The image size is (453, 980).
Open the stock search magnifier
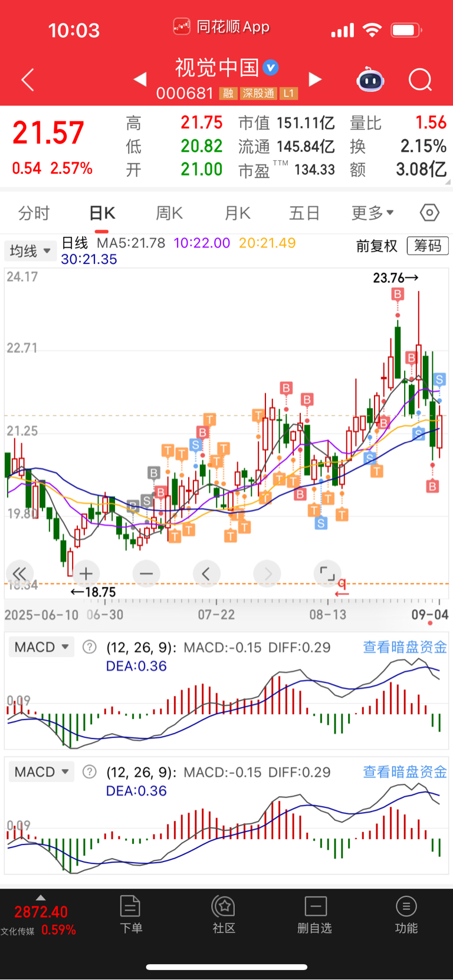coord(421,80)
